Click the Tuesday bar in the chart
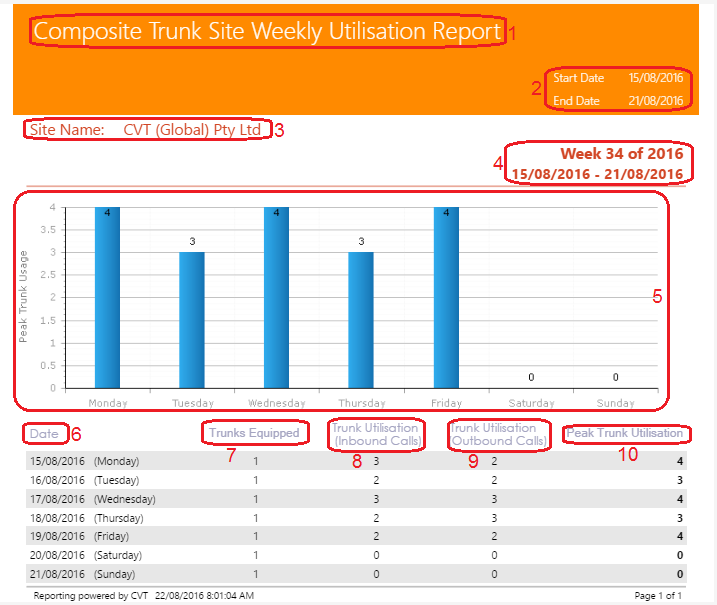The height and width of the screenshot is (605, 717). click(x=192, y=320)
